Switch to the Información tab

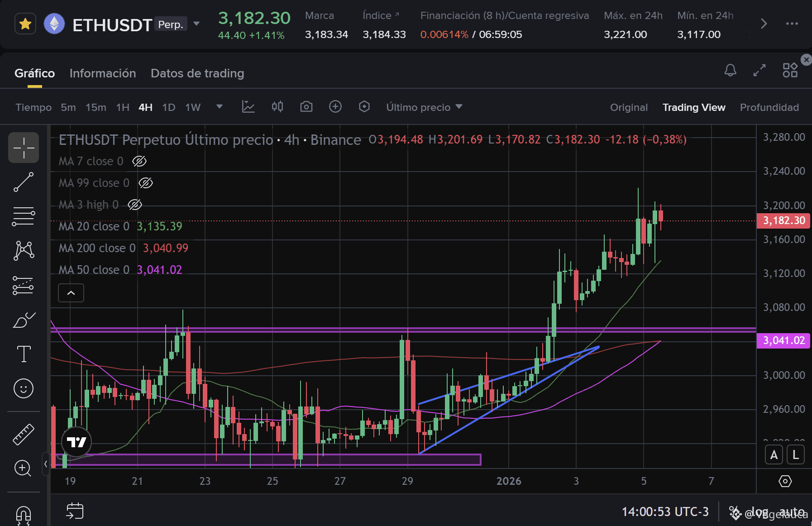pyautogui.click(x=103, y=73)
